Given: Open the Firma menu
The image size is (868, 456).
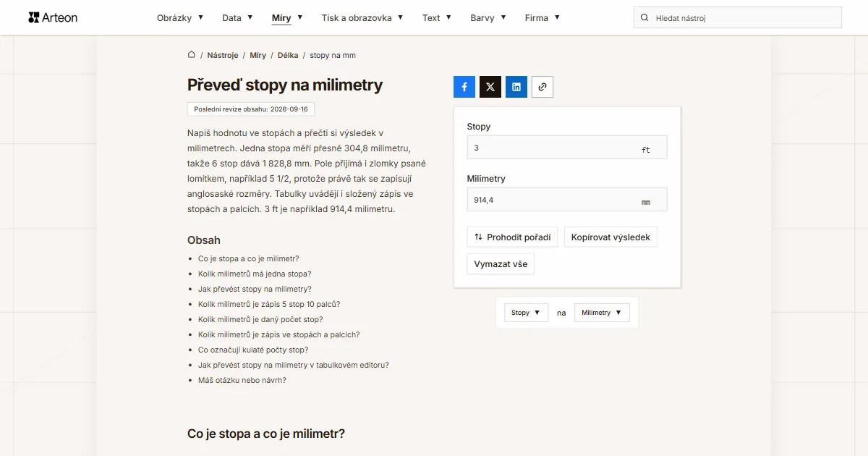Looking at the screenshot, I should point(542,18).
